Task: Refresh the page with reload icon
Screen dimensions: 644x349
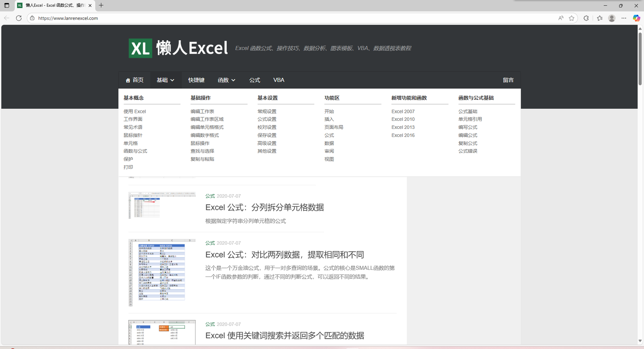Action: [19, 18]
